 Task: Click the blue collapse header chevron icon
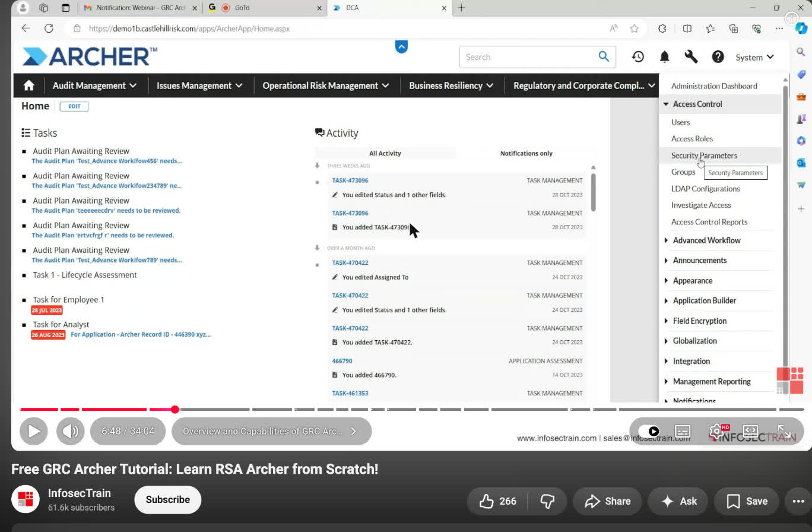click(401, 46)
